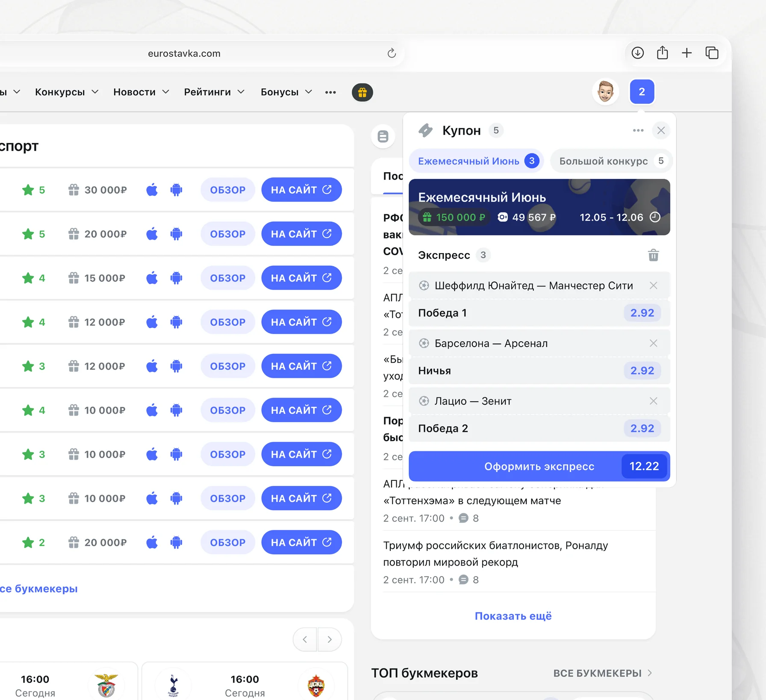The height and width of the screenshot is (700, 766).
Task: Expand the Конкурсы dropdown menu
Action: 67,92
